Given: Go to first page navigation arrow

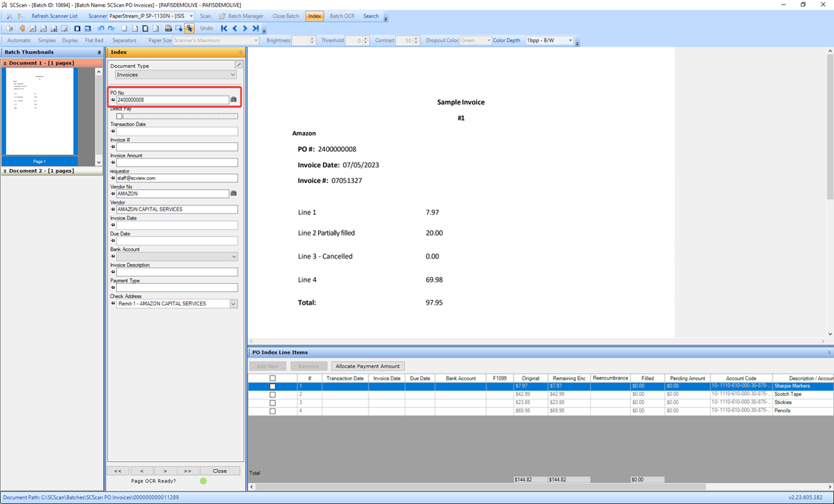Looking at the screenshot, I should [x=225, y=28].
